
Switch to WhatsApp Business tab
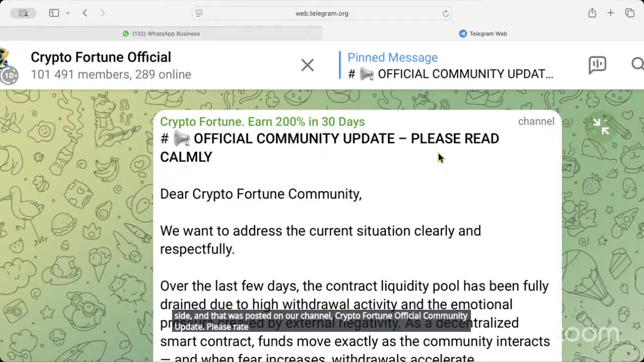click(161, 34)
